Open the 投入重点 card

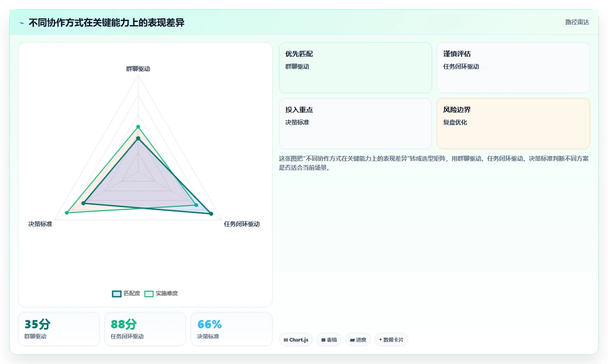356,124
